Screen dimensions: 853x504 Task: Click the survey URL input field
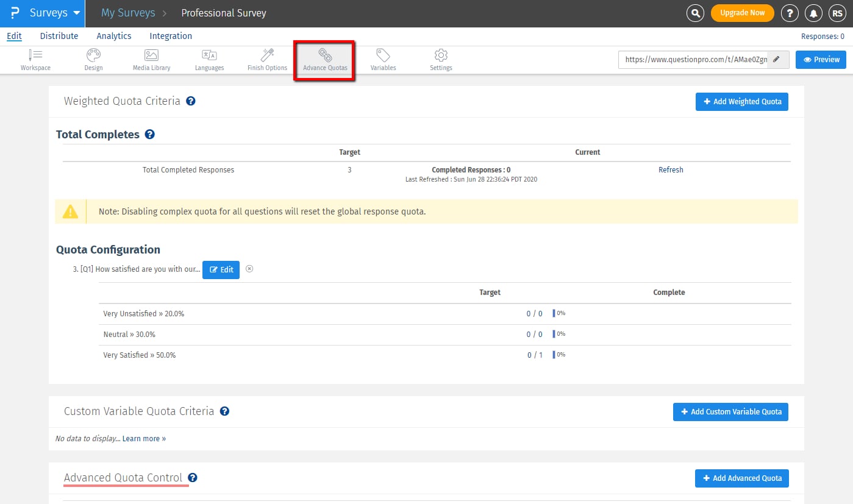(692, 60)
